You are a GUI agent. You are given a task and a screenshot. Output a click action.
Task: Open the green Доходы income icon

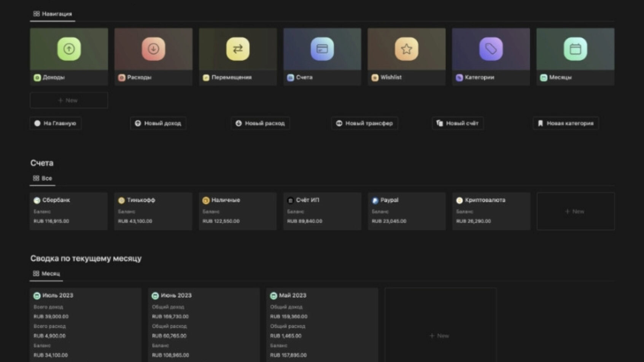click(x=69, y=49)
